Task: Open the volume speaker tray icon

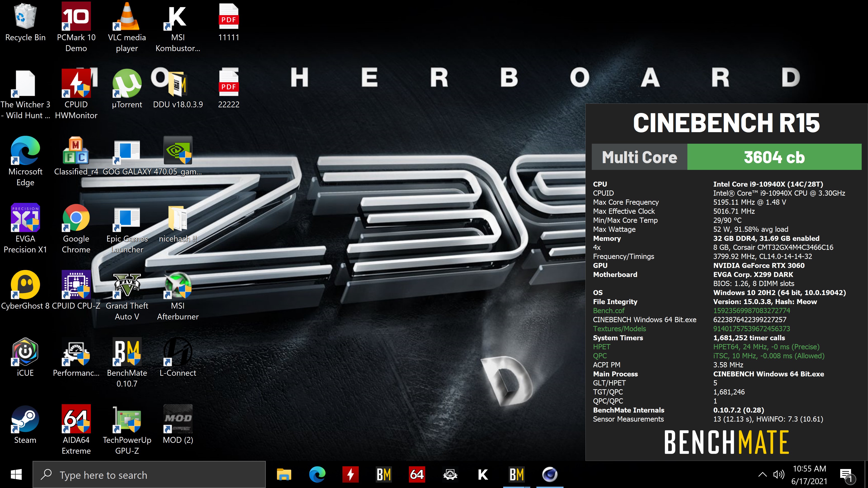Action: point(779,474)
